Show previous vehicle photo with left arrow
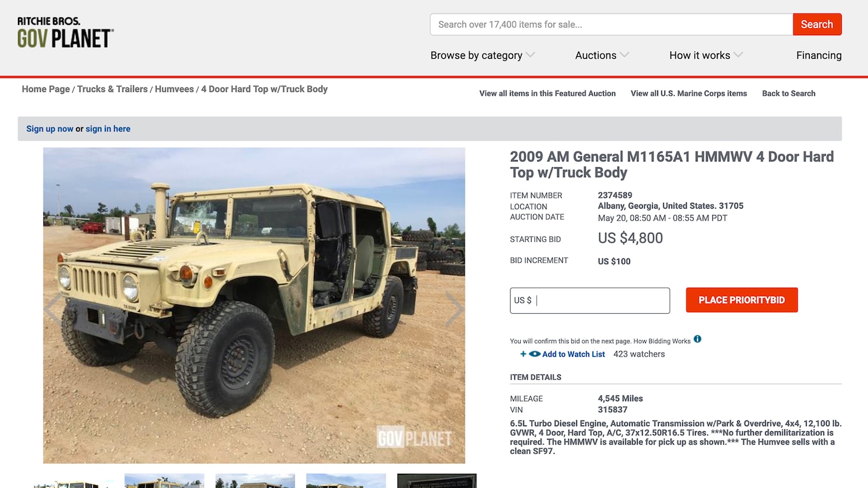Viewport: 868px width, 488px height. (x=54, y=309)
